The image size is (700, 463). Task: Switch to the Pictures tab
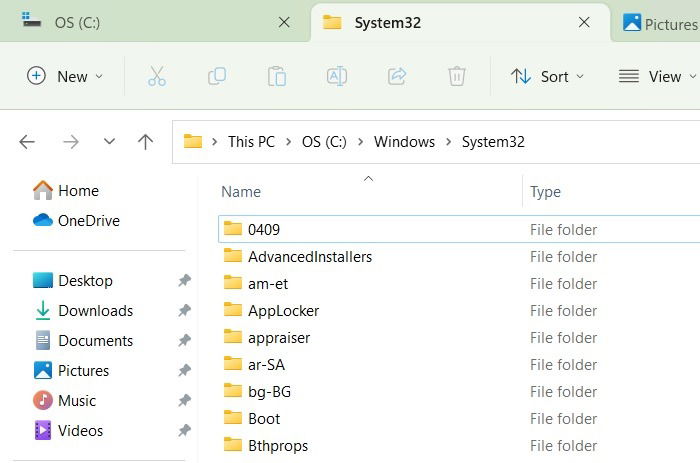[659, 23]
